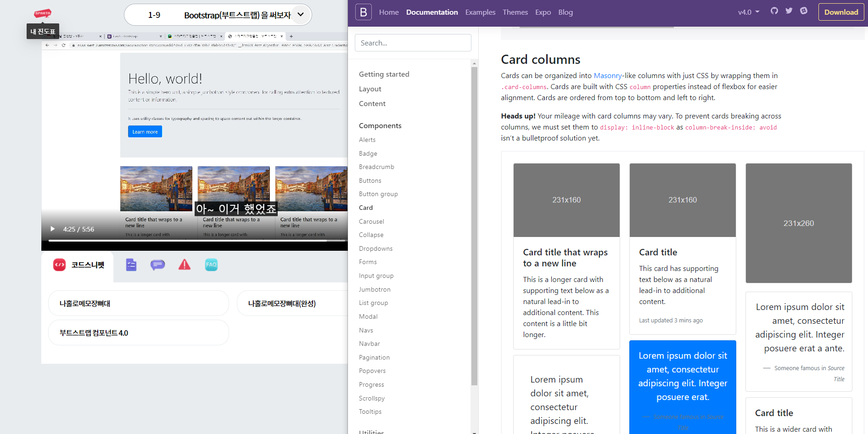Click the Sparta logo icon
This screenshot has width=868, height=434.
(43, 13)
